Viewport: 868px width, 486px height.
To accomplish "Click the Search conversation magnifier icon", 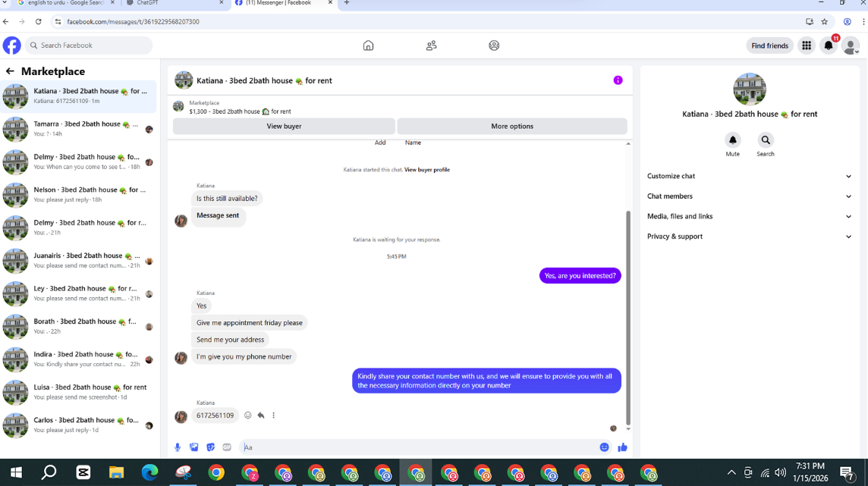I will (766, 140).
